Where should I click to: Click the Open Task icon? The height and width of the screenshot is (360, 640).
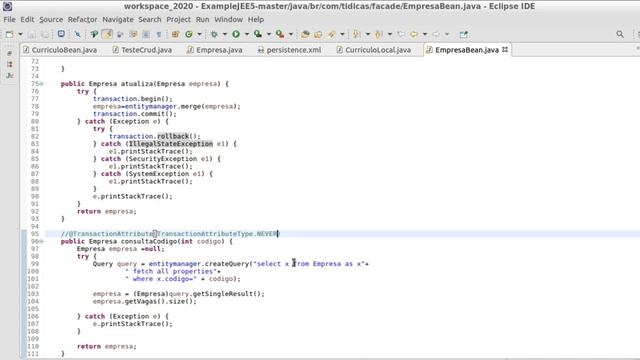(x=318, y=34)
